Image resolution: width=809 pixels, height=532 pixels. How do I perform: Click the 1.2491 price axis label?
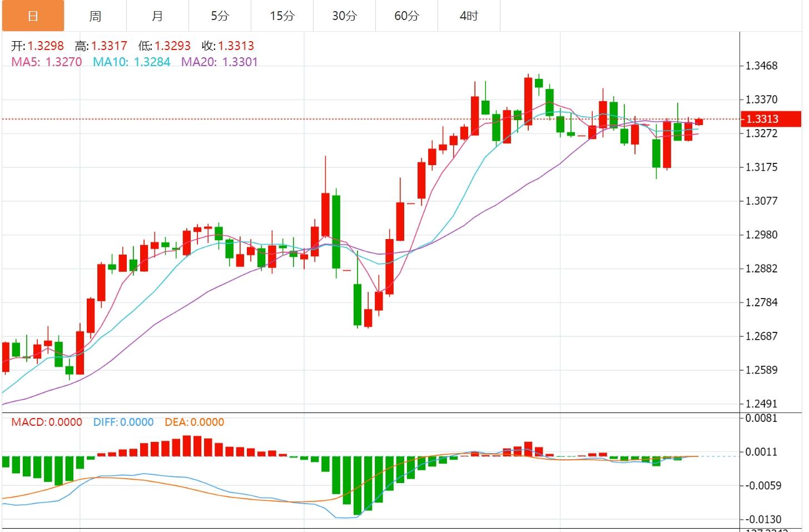point(761,404)
